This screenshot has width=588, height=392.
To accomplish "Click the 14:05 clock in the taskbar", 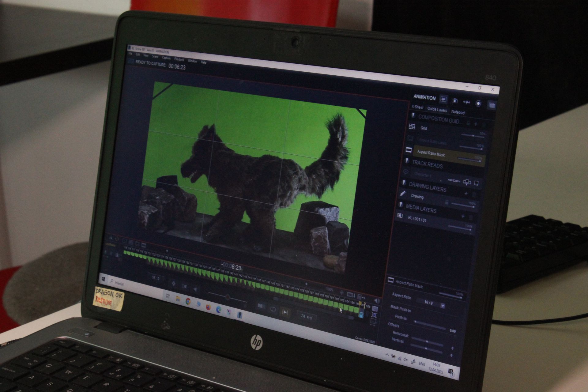I will [436, 365].
